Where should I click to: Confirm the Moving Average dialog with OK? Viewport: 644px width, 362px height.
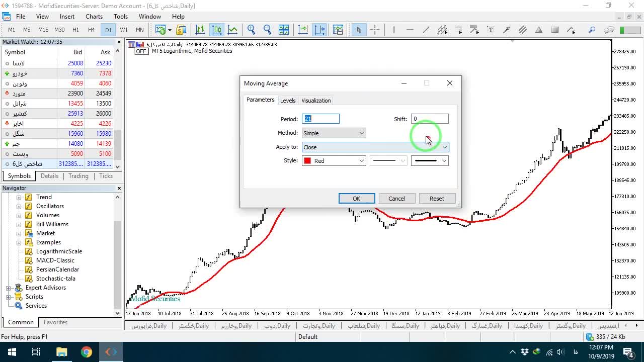(x=356, y=199)
